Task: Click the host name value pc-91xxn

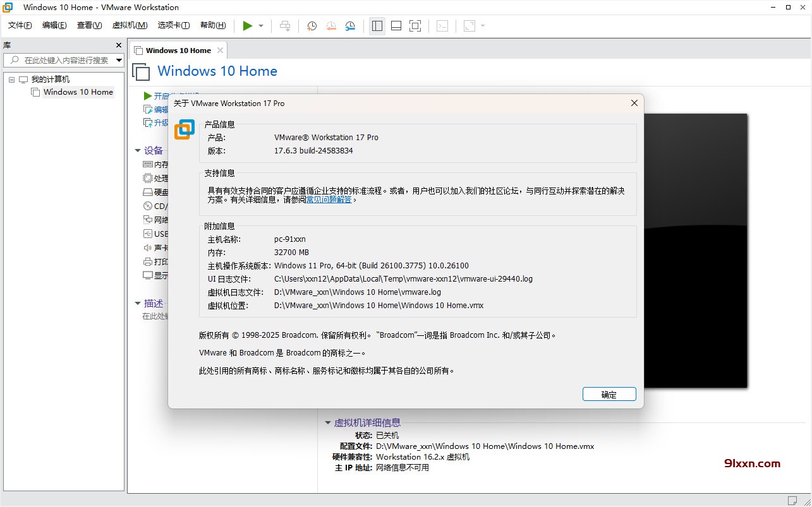Action: 290,239
